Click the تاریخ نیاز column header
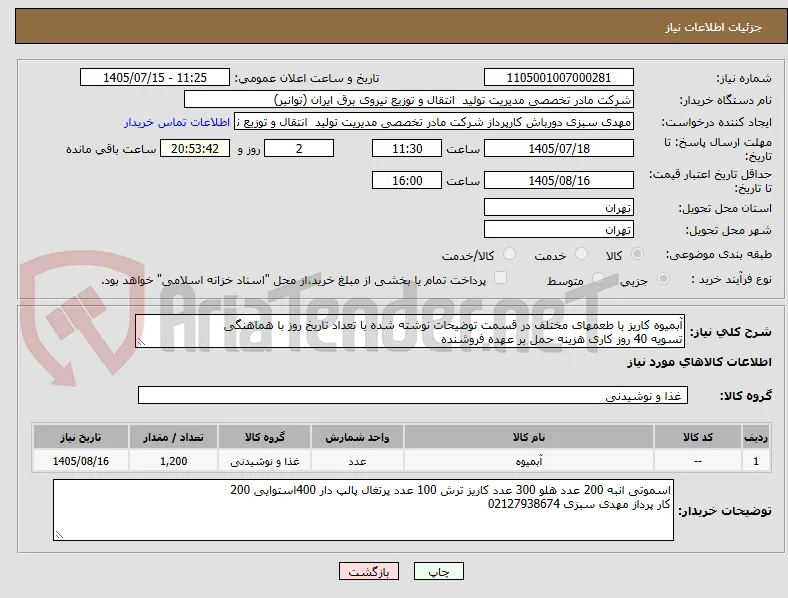The width and height of the screenshot is (788, 598). 81,437
